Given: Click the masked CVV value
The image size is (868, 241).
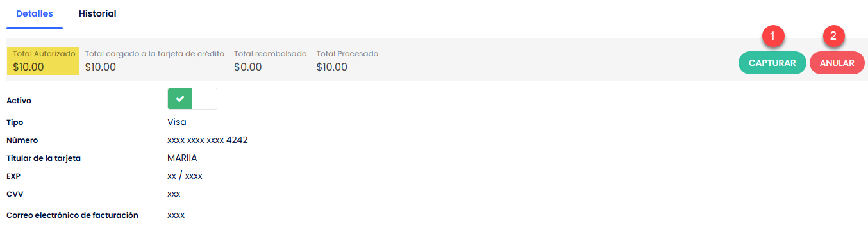Looking at the screenshot, I should tap(174, 194).
